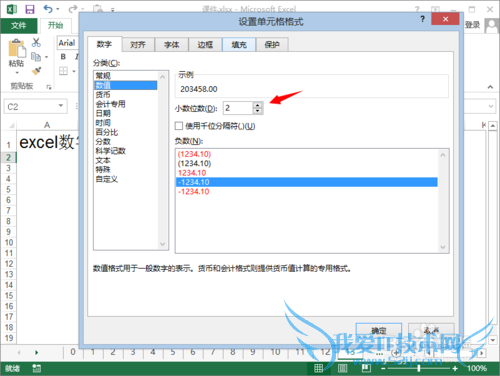This screenshot has height=376, width=500.
Task: Select category 分数
Action: pyautogui.click(x=126, y=141)
